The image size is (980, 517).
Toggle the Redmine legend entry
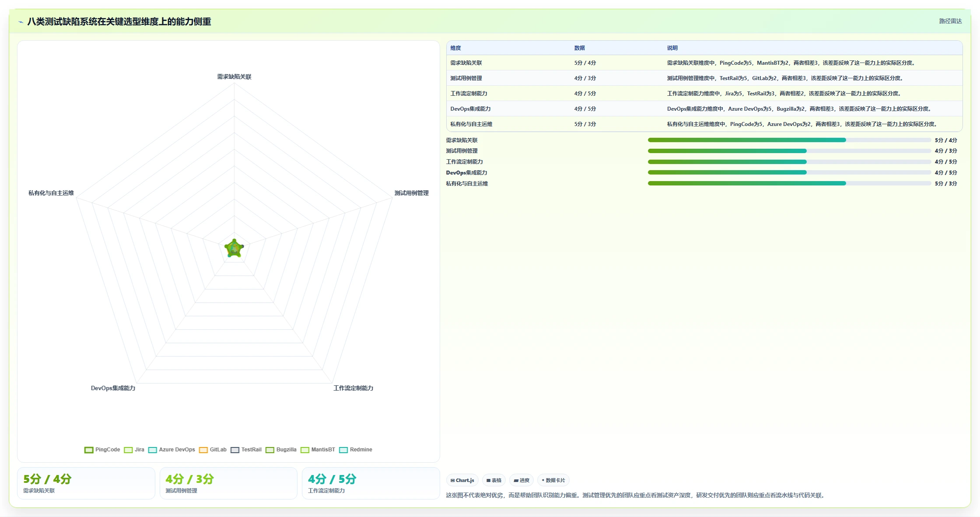pos(356,450)
